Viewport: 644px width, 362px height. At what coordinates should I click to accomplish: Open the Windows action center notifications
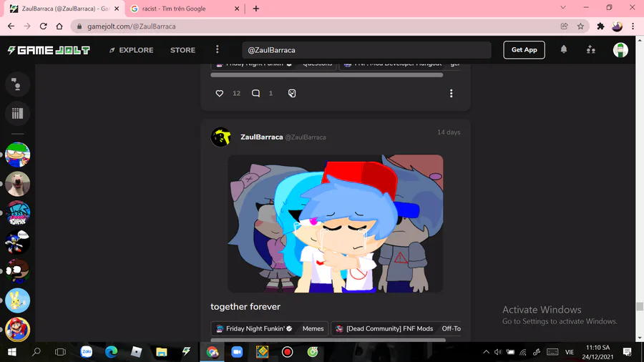coord(627,352)
